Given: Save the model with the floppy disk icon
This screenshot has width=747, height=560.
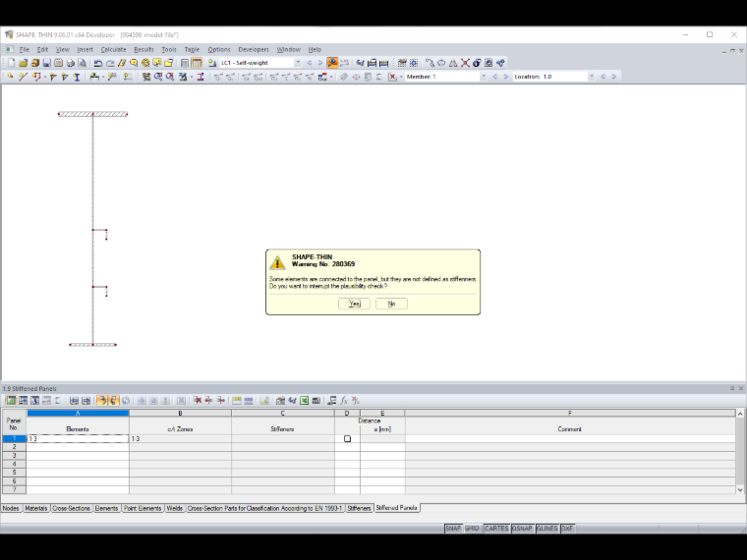Looking at the screenshot, I should pyautogui.click(x=47, y=63).
